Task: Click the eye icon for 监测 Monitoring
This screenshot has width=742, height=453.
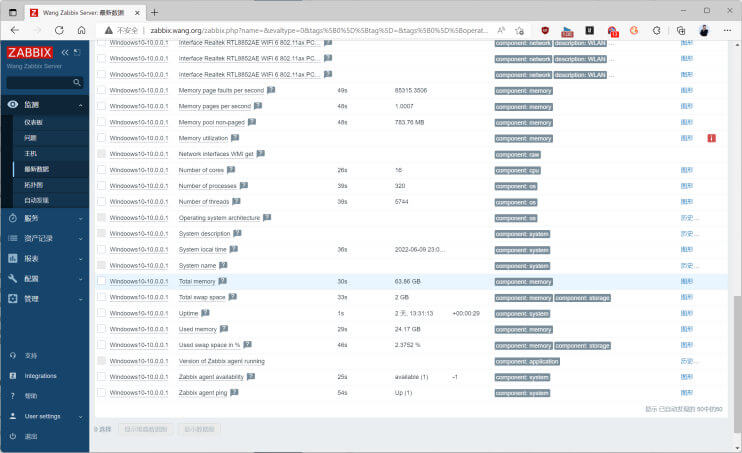Action: pyautogui.click(x=13, y=105)
